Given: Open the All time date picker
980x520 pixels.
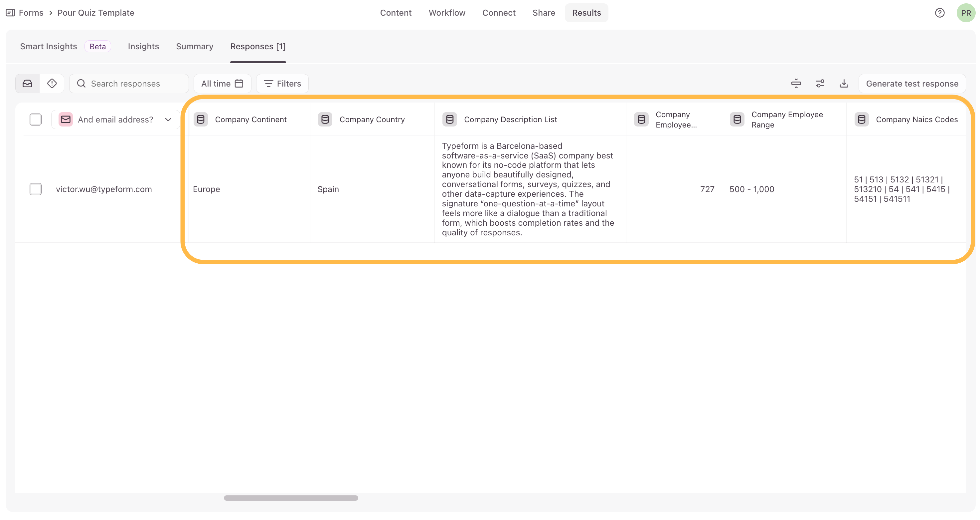Looking at the screenshot, I should (222, 83).
